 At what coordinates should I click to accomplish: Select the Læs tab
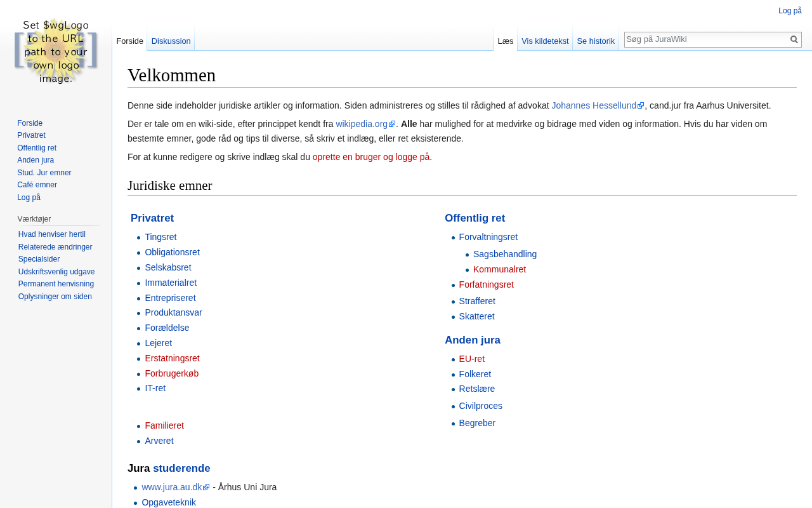pyautogui.click(x=506, y=41)
